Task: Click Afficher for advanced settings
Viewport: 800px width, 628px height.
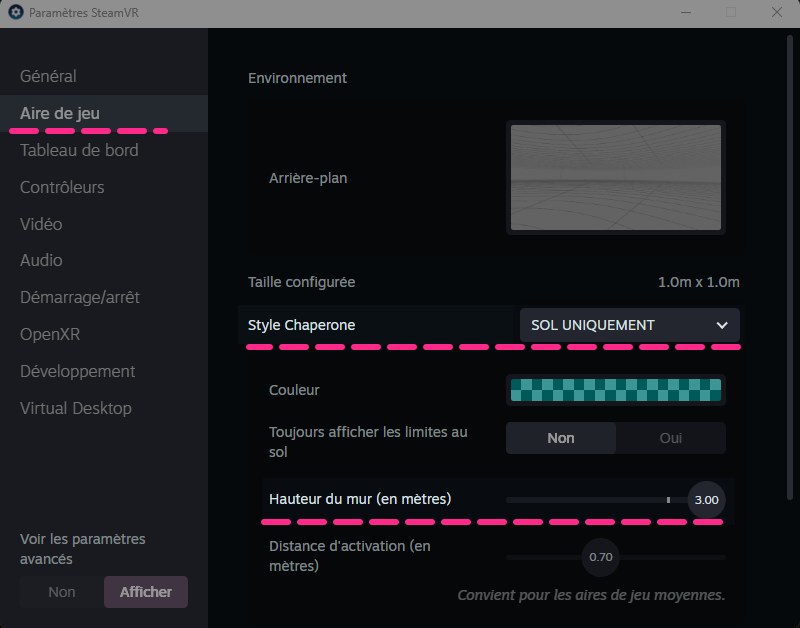Action: click(x=146, y=592)
